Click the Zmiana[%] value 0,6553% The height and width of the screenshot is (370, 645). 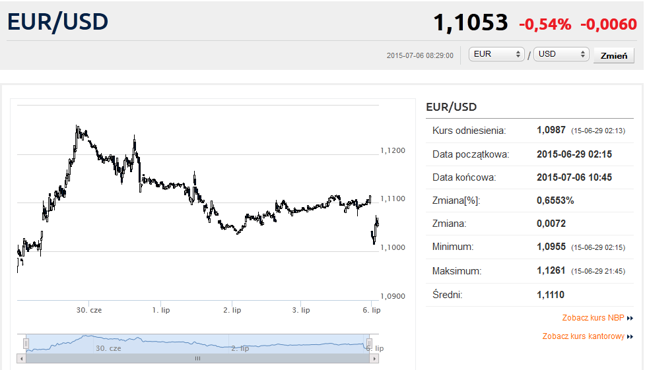click(555, 200)
